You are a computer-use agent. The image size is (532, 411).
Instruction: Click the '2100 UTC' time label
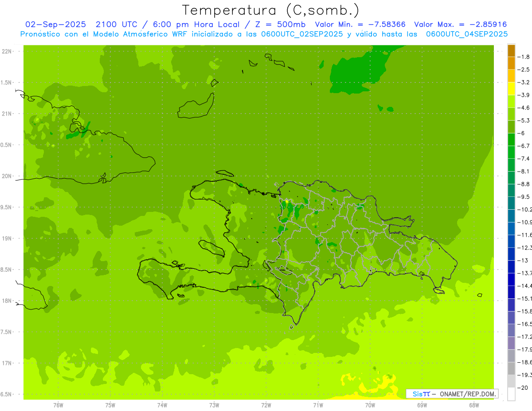117,24
